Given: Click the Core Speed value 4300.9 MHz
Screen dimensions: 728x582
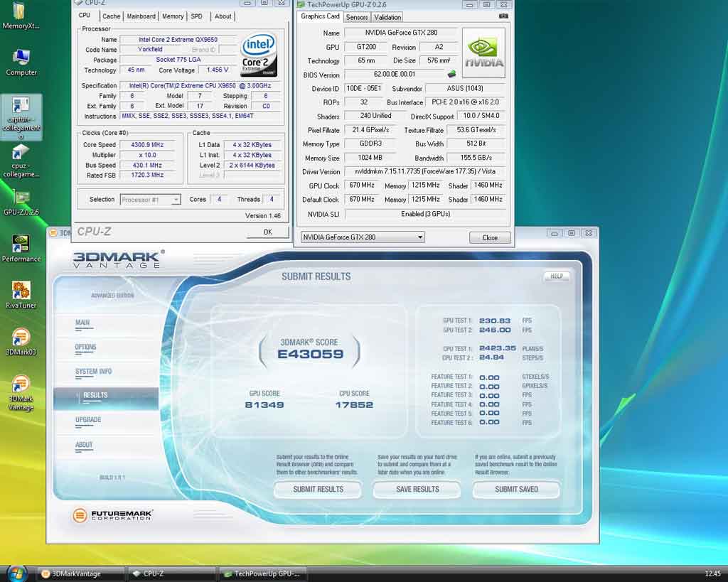Looking at the screenshot, I should coord(147,145).
